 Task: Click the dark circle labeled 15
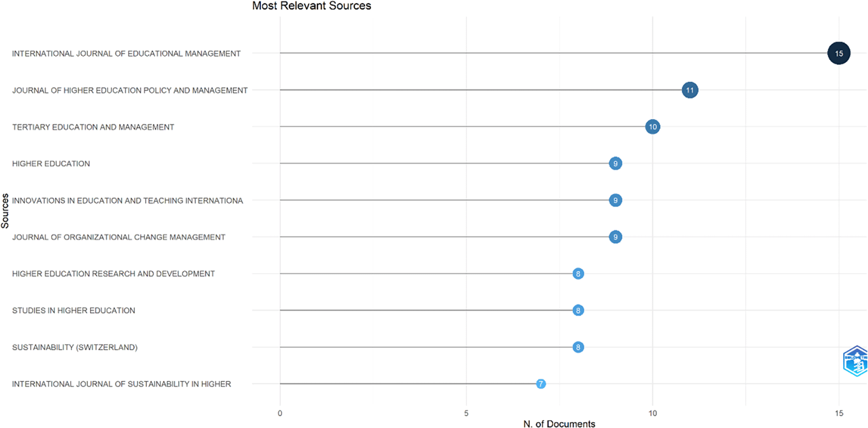[839, 53]
